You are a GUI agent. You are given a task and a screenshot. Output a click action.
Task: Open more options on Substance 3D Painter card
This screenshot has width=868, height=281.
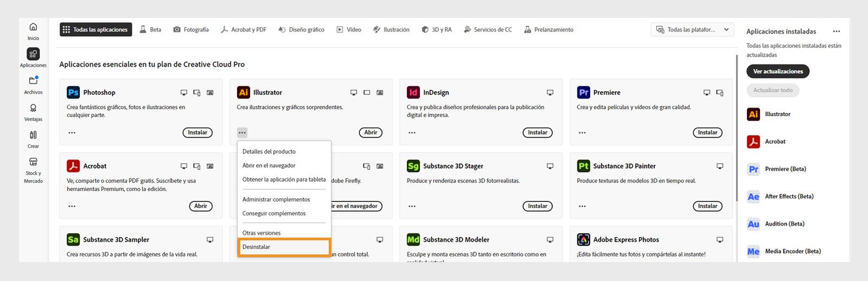[582, 206]
